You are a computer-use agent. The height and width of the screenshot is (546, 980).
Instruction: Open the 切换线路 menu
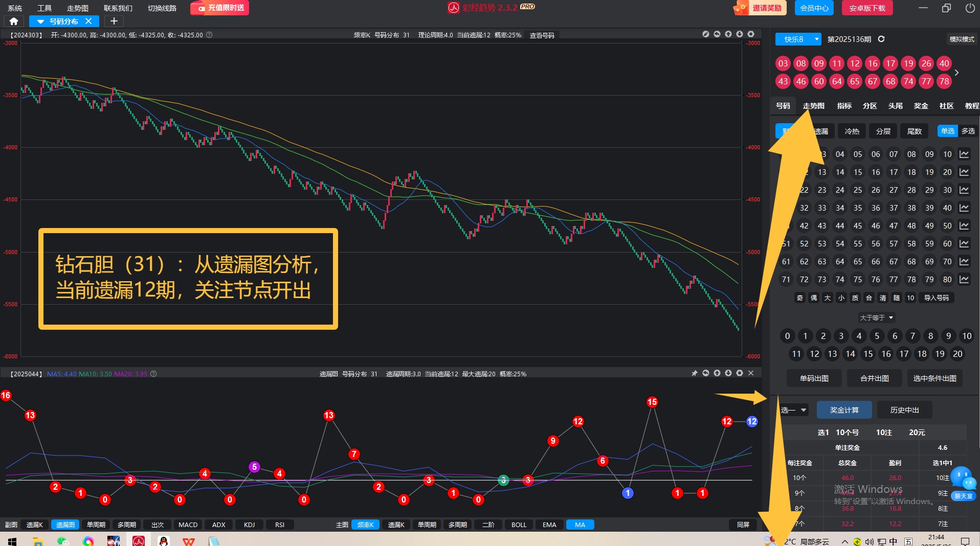[x=162, y=8]
